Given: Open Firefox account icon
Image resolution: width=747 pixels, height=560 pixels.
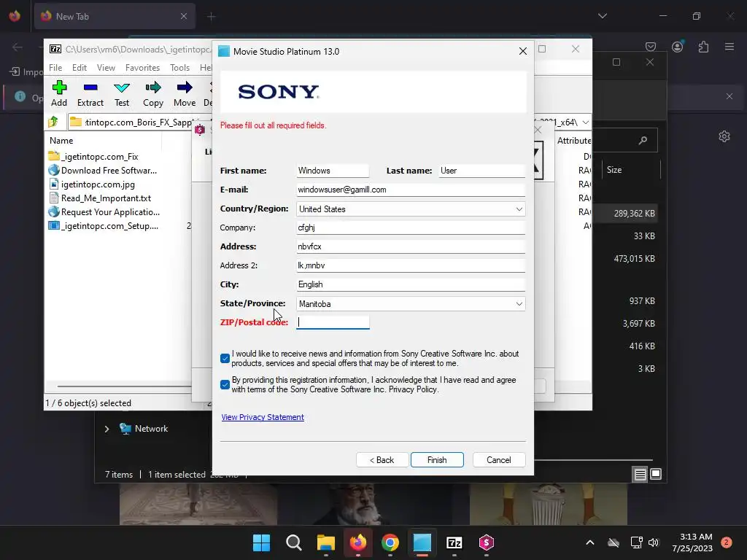Looking at the screenshot, I should [x=677, y=47].
